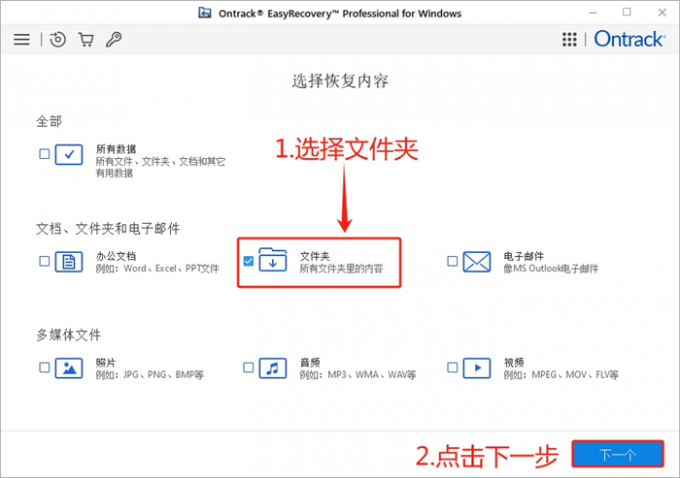The width and height of the screenshot is (680, 478).
Task: Click the 文件夹 label text
Action: pos(315,256)
